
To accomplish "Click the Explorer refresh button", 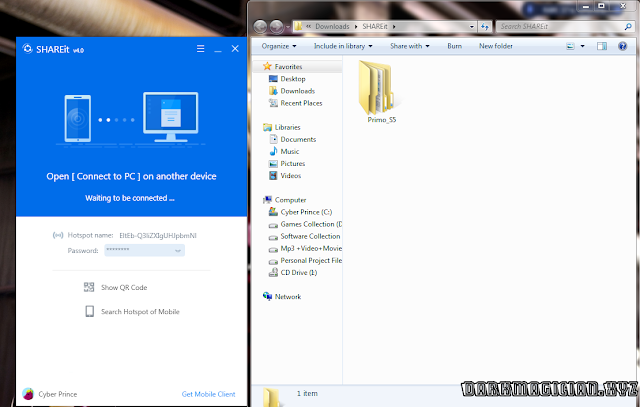I will 484,27.
